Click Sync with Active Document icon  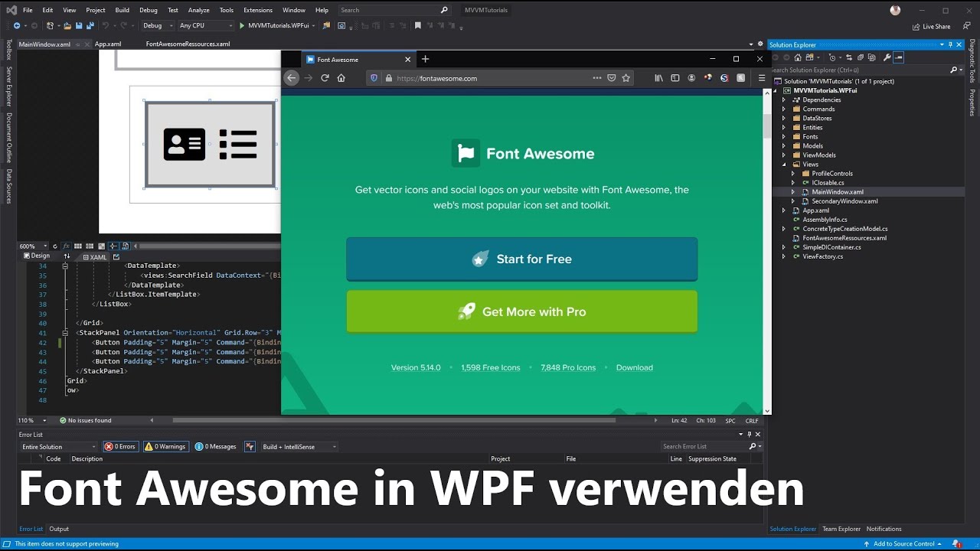coord(849,57)
